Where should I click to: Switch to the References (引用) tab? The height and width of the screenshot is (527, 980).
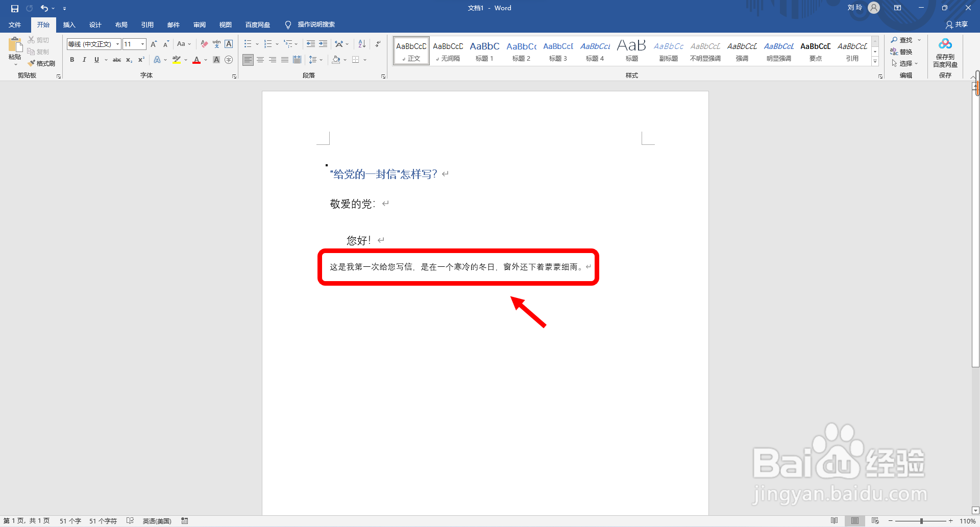click(x=147, y=24)
